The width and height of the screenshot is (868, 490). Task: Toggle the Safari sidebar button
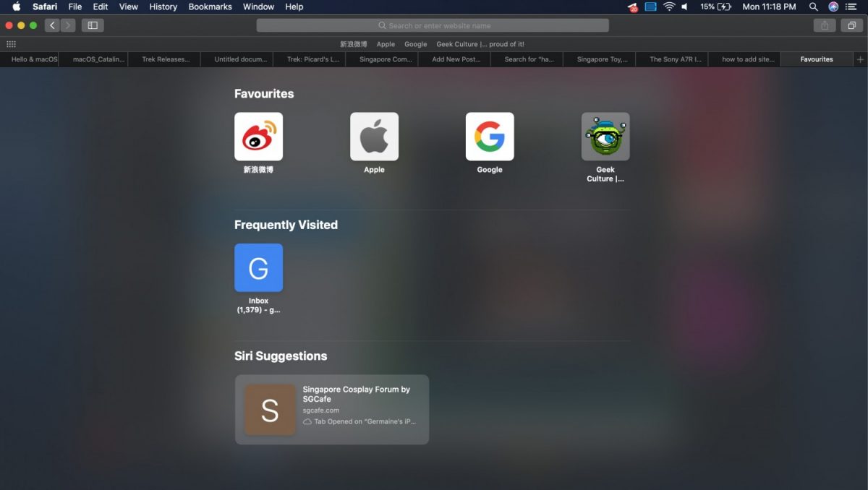[93, 25]
